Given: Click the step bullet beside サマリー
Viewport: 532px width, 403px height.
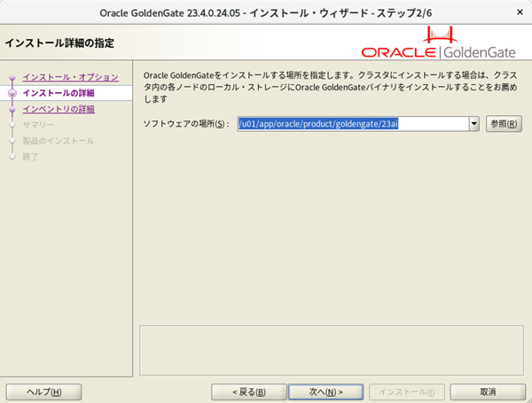Looking at the screenshot, I should pyautogui.click(x=12, y=125).
